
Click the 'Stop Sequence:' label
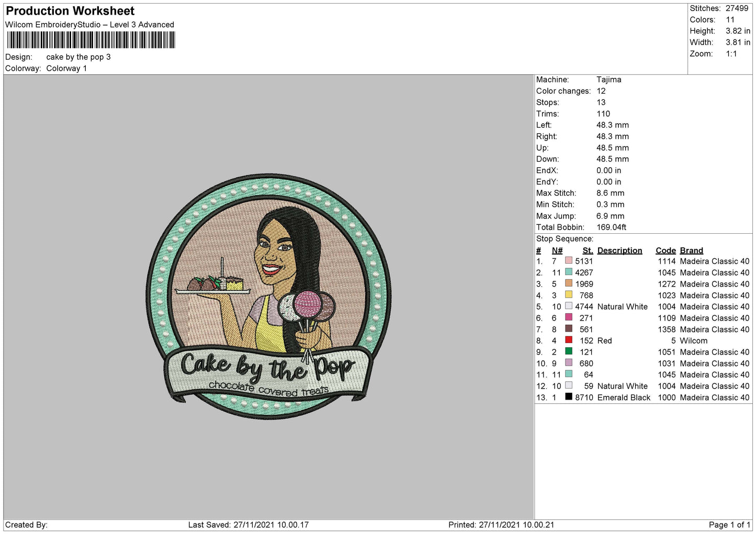click(x=565, y=238)
